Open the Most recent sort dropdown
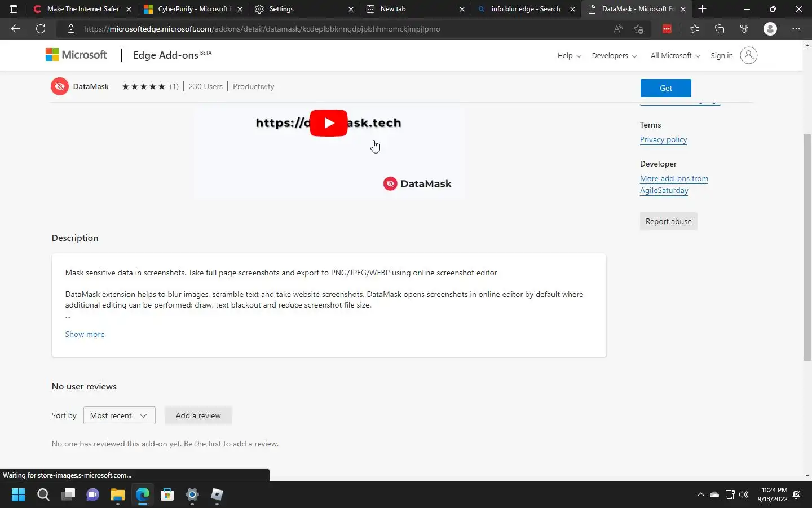Image resolution: width=812 pixels, height=508 pixels. pyautogui.click(x=119, y=415)
